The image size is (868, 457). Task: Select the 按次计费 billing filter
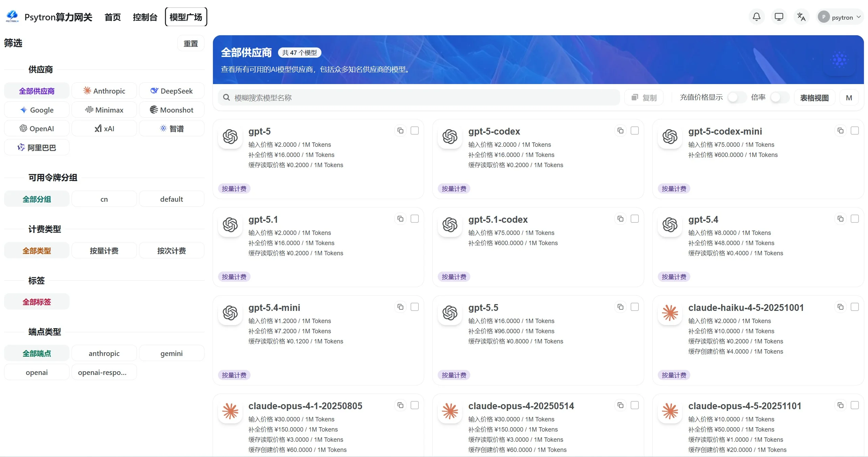click(x=172, y=251)
